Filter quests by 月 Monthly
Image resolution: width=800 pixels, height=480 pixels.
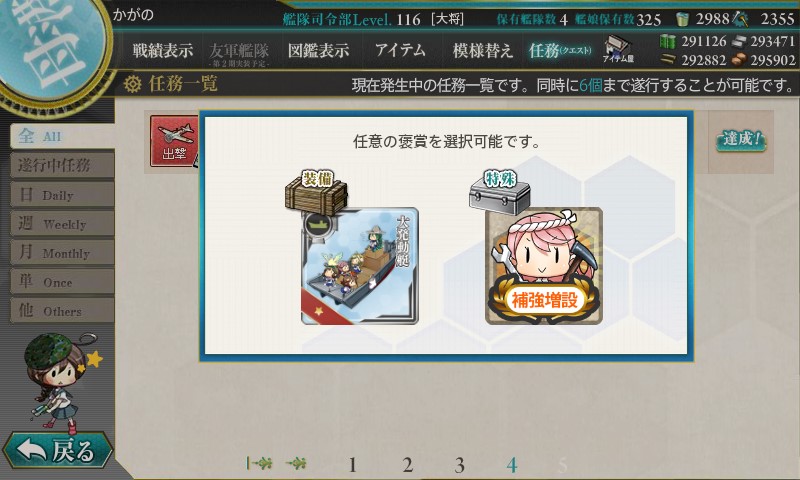tap(62, 252)
